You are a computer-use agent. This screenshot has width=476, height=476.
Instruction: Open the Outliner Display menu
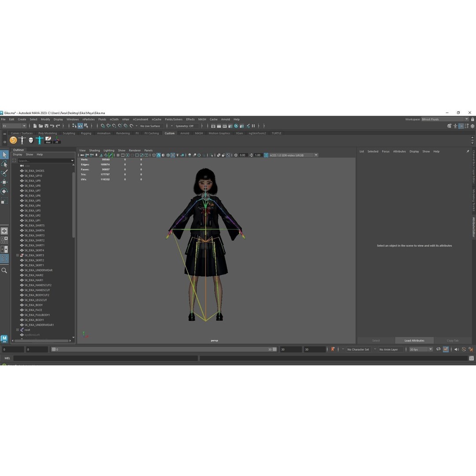[x=17, y=155]
